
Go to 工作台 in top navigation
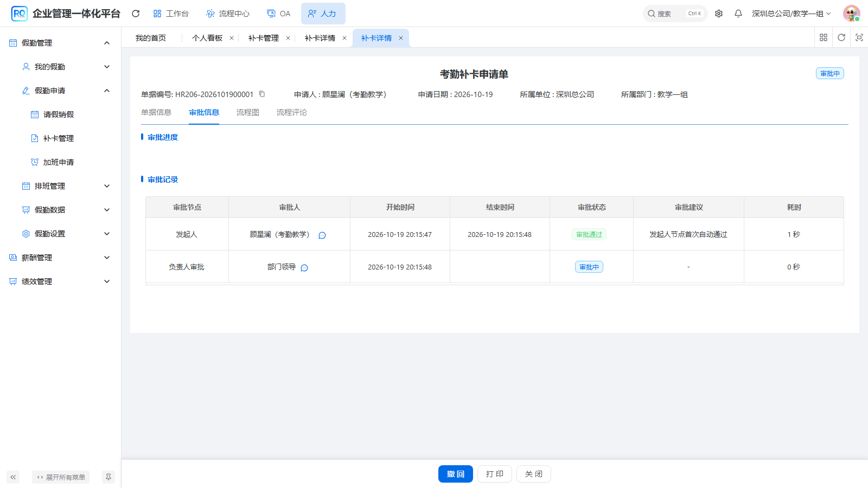(x=171, y=14)
